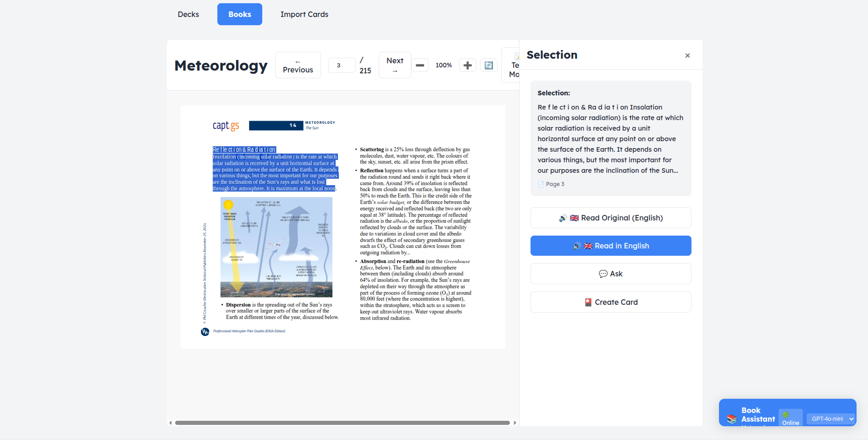
Task: Click the page number input field
Action: [x=342, y=66]
